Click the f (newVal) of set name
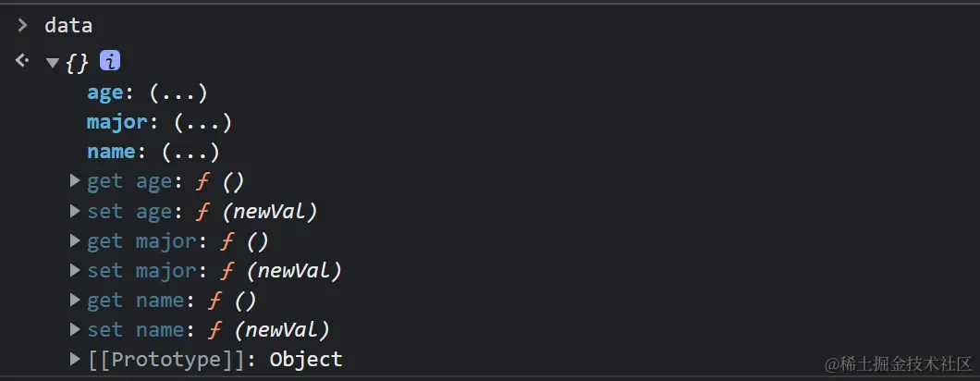 click(x=269, y=330)
